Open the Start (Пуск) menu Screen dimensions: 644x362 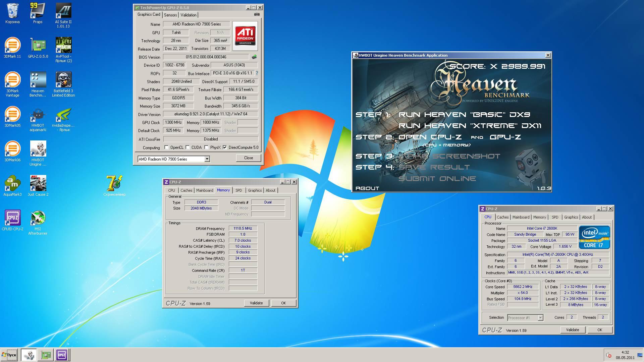point(9,355)
